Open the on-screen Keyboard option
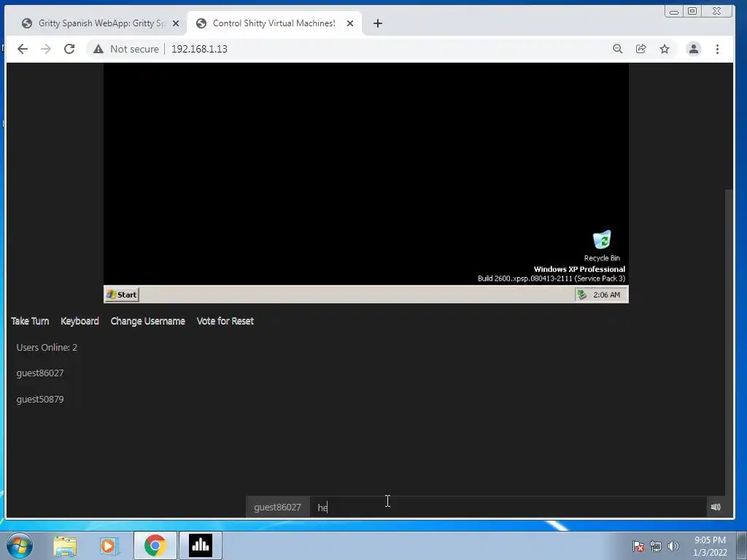Screen dimensions: 747x560 80,321
